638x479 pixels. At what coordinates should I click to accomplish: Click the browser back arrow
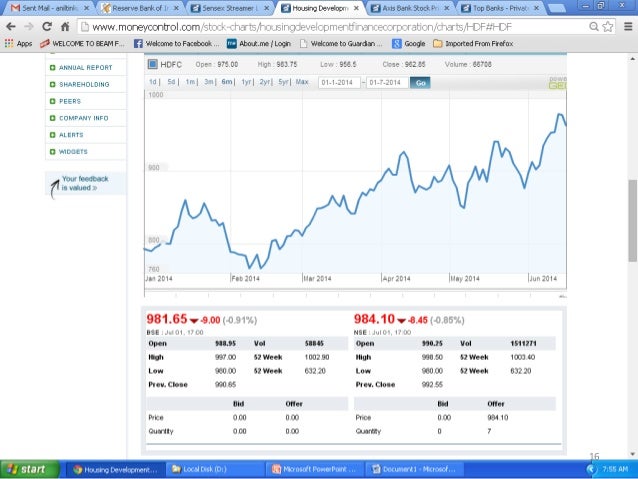pos(11,27)
